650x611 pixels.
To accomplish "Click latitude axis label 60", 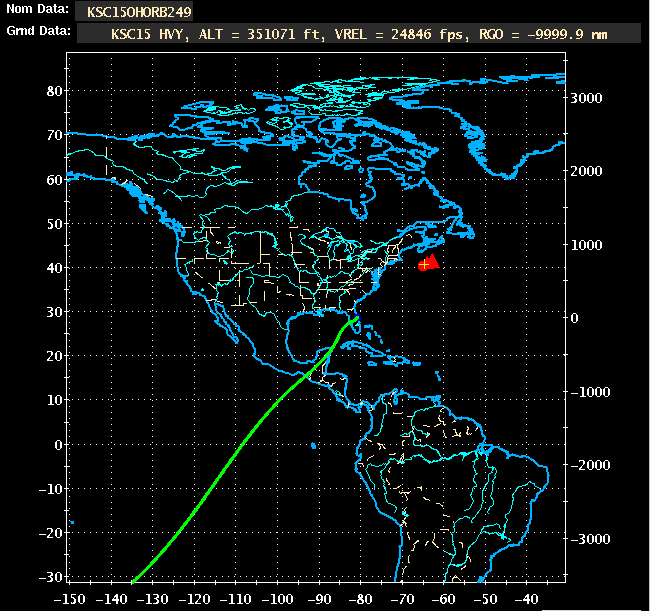I will point(54,180).
